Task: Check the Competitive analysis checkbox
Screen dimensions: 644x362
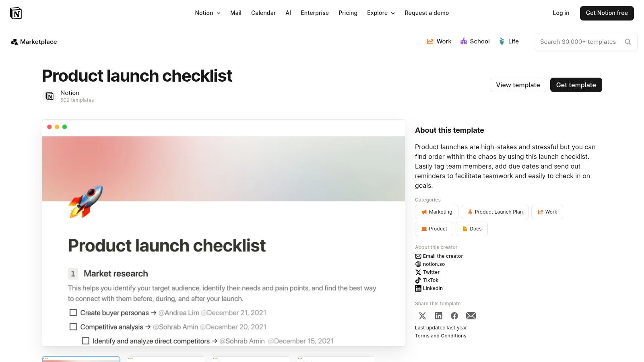Action: (x=73, y=327)
